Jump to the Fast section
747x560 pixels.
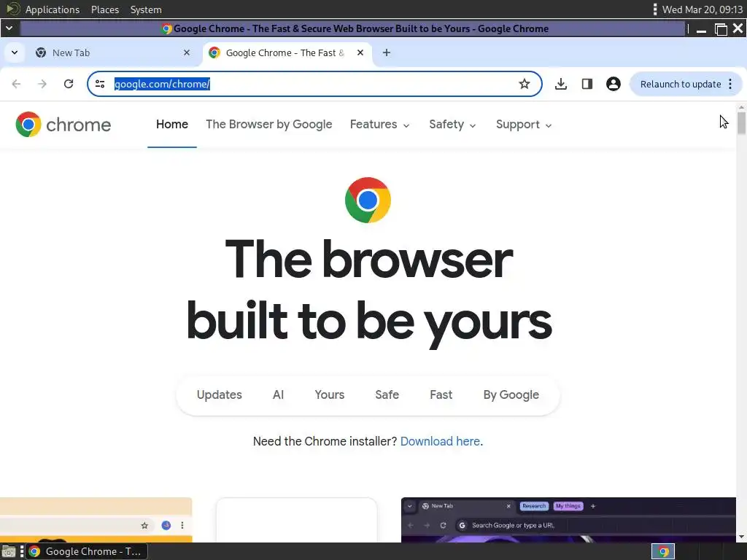pos(441,394)
